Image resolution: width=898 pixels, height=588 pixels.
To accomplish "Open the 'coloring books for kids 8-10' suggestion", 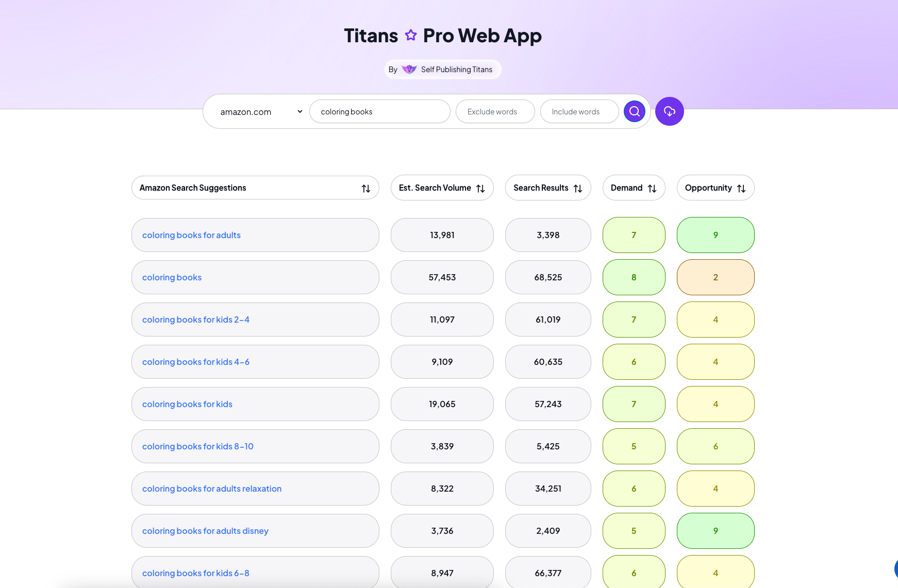I will click(197, 446).
